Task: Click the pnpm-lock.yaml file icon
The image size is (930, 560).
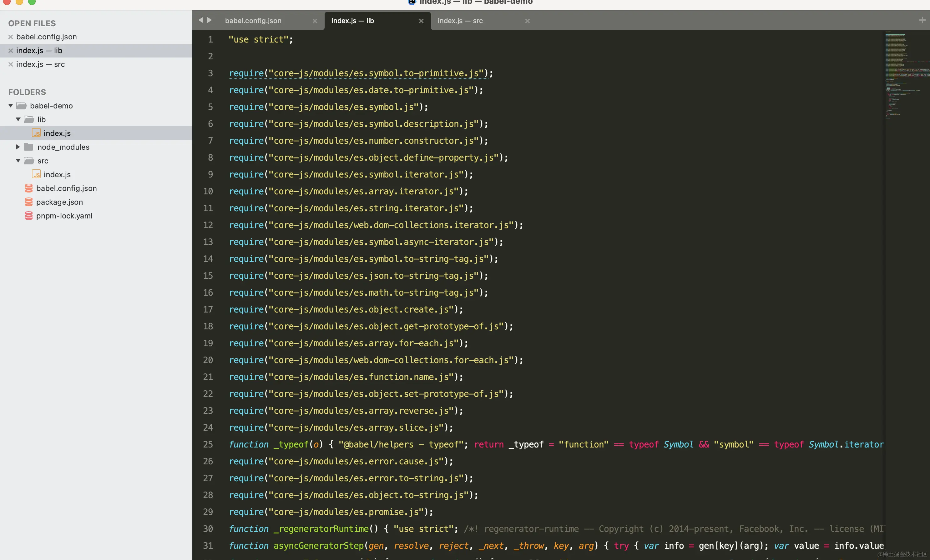Action: (29, 215)
